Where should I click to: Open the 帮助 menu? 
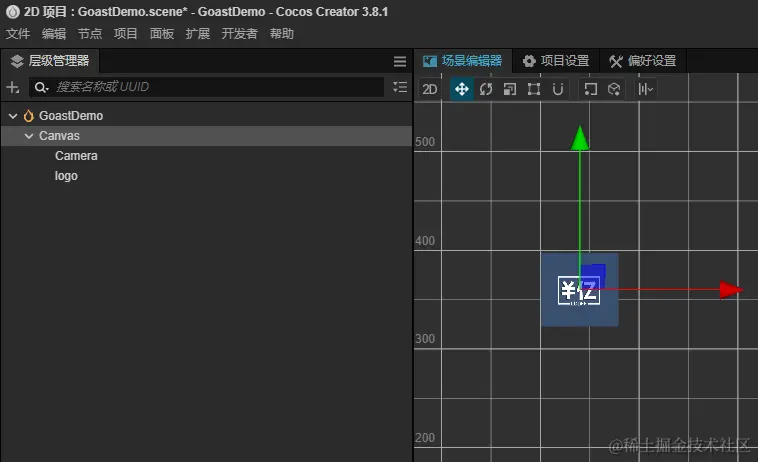tap(282, 33)
